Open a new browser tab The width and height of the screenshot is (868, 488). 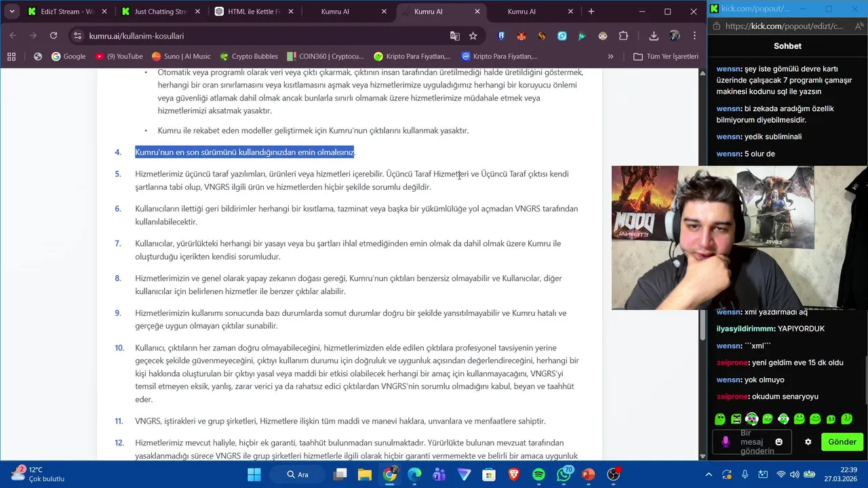coord(591,12)
